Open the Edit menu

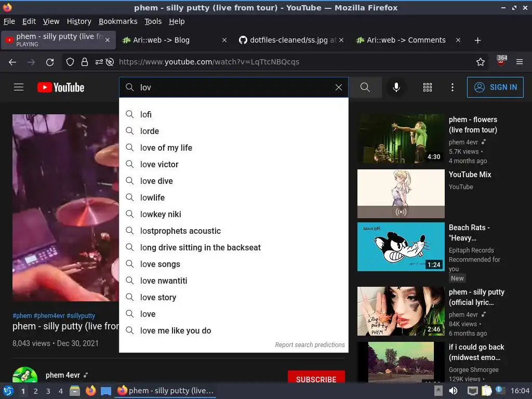[29, 21]
